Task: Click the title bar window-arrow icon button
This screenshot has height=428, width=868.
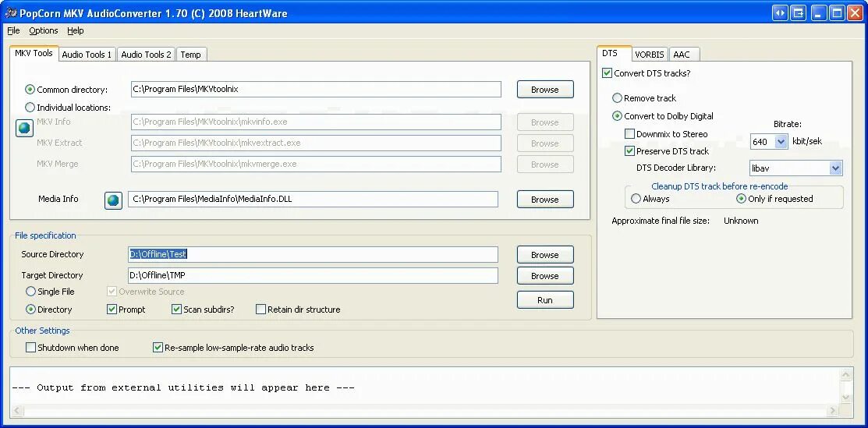Action: click(x=799, y=12)
